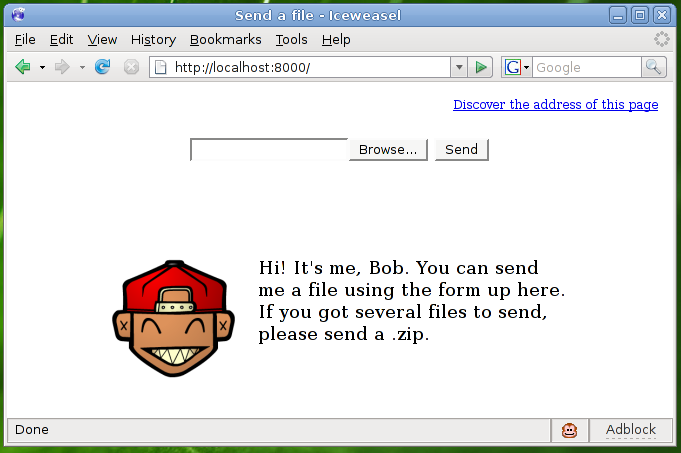Follow 'Discover the address of this page' link
Image resolution: width=681 pixels, height=453 pixels.
tap(555, 105)
